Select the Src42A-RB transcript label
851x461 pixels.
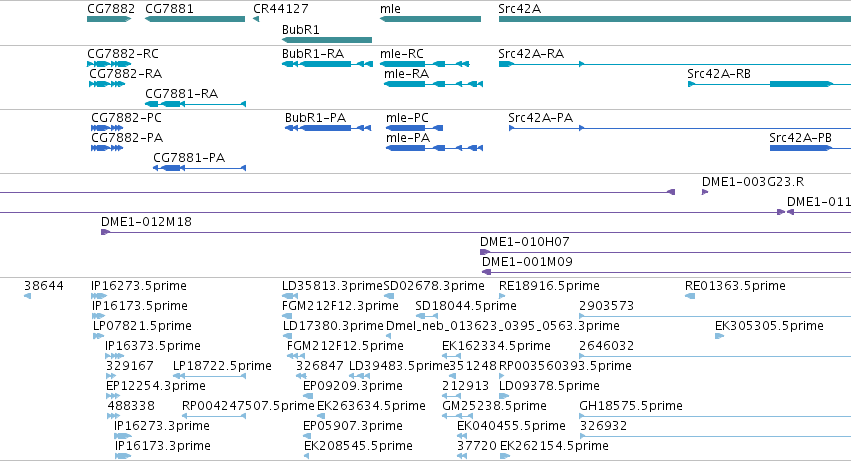(719, 74)
